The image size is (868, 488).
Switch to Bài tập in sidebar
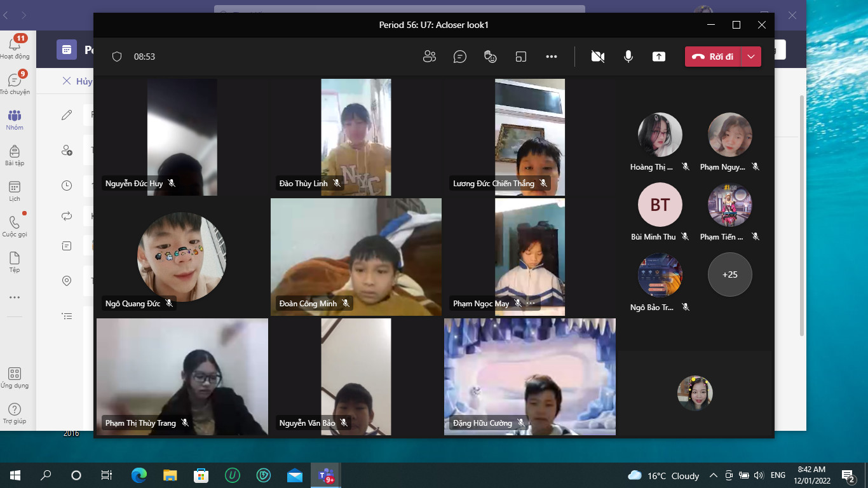(x=14, y=155)
